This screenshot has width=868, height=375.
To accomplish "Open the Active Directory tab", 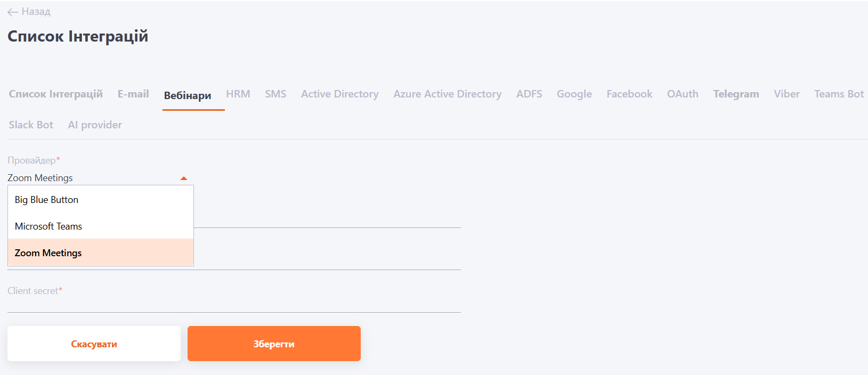I will (x=339, y=94).
